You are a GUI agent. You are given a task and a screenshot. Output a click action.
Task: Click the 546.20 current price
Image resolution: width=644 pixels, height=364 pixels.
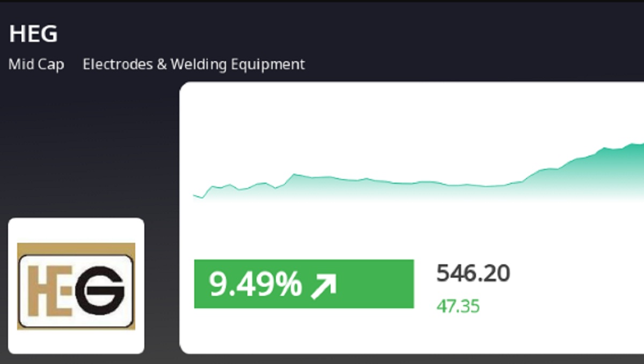point(473,273)
